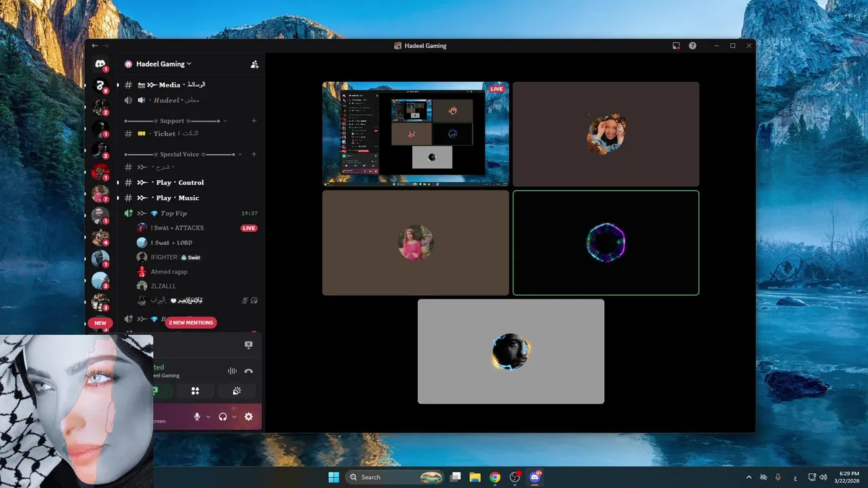This screenshot has width=868, height=488.
Task: Open the Help icon in the title bar
Action: (x=692, y=46)
